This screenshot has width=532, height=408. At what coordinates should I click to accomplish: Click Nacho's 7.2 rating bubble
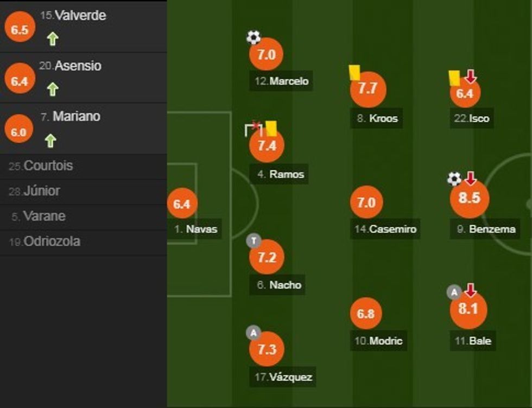[x=267, y=258]
